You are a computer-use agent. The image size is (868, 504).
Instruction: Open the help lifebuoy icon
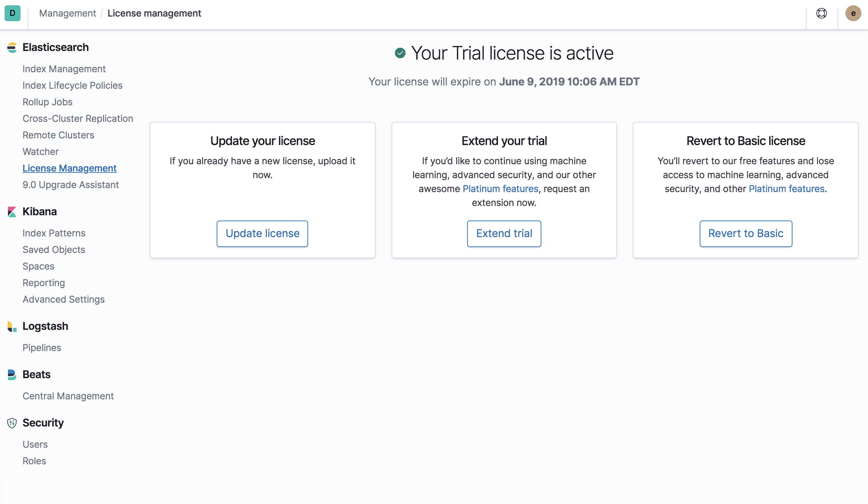(x=821, y=14)
